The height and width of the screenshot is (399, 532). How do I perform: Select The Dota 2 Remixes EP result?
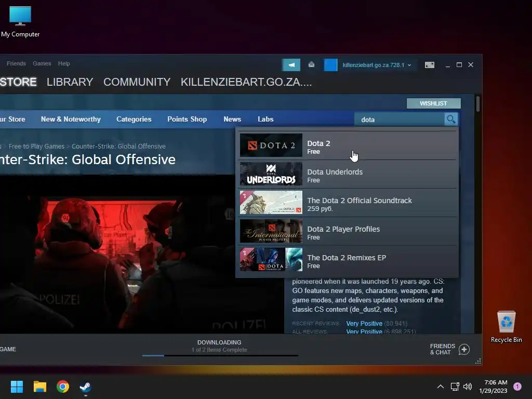[348, 260]
